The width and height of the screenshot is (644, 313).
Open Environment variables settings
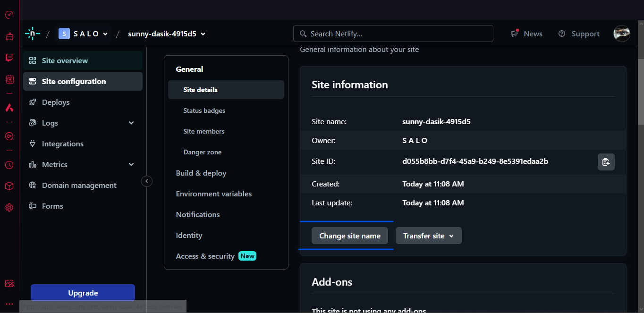click(x=214, y=194)
